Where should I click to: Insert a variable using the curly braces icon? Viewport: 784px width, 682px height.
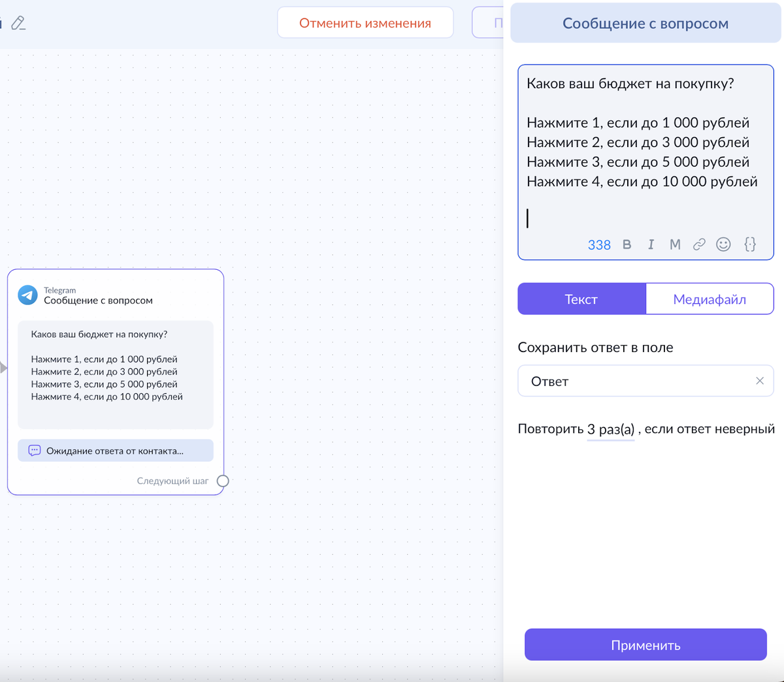pyautogui.click(x=749, y=244)
